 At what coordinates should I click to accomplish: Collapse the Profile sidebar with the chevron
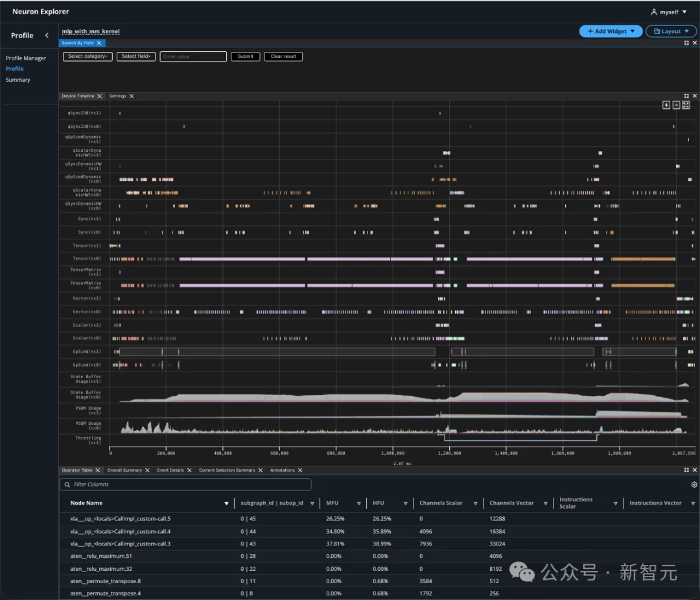[47, 36]
